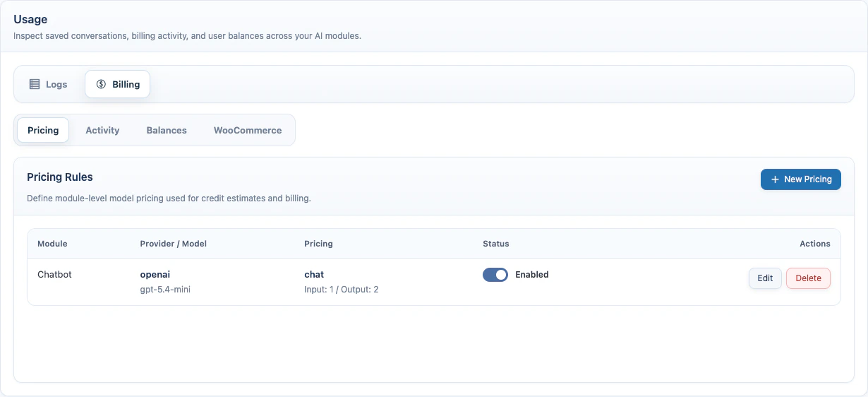Open the Logs tab

[48, 84]
